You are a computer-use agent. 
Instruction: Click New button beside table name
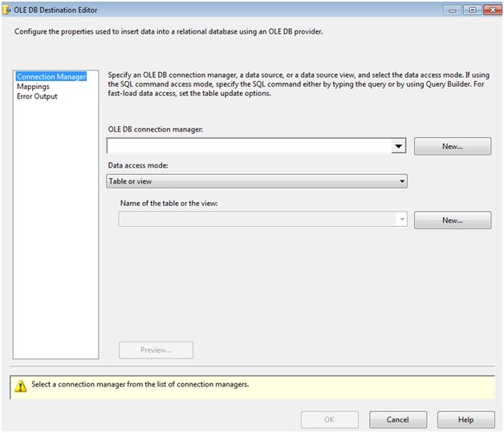click(453, 220)
